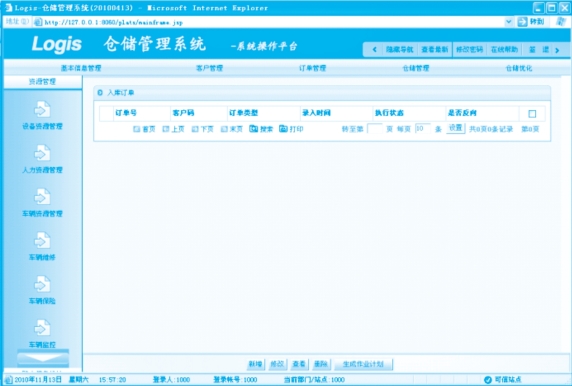This screenshot has height=386, width=572.
Task: Click the 删除 delete button
Action: 321,364
